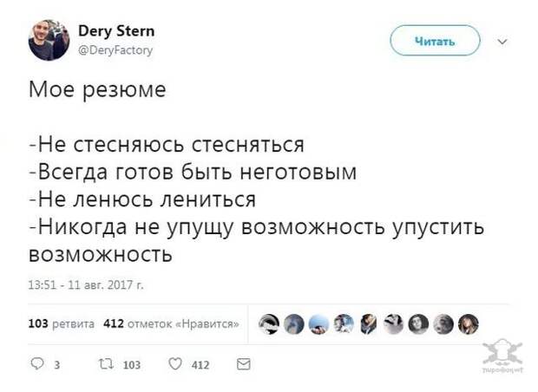538x392 pixels.
Task: Open the @DeryFactory handle link
Action: point(115,50)
